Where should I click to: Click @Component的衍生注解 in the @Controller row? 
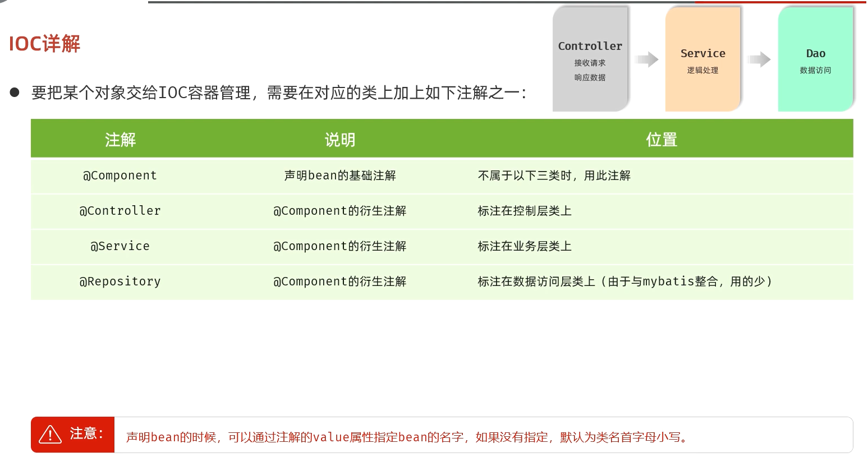340,211
